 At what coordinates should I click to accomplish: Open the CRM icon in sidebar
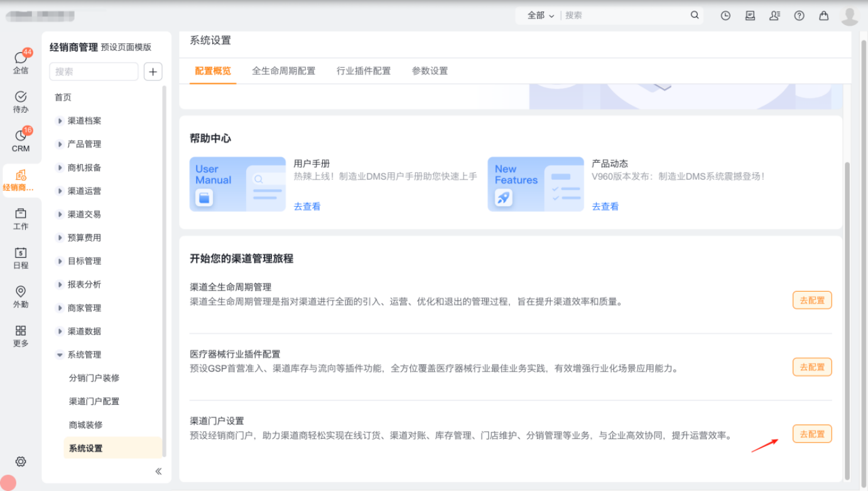21,140
